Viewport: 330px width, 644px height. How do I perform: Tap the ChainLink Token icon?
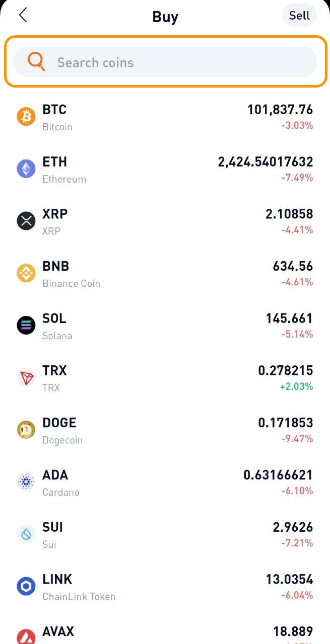click(26, 586)
